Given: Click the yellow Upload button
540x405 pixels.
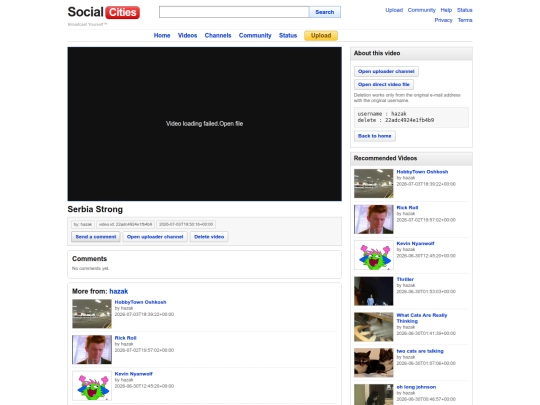Looking at the screenshot, I should click(321, 35).
